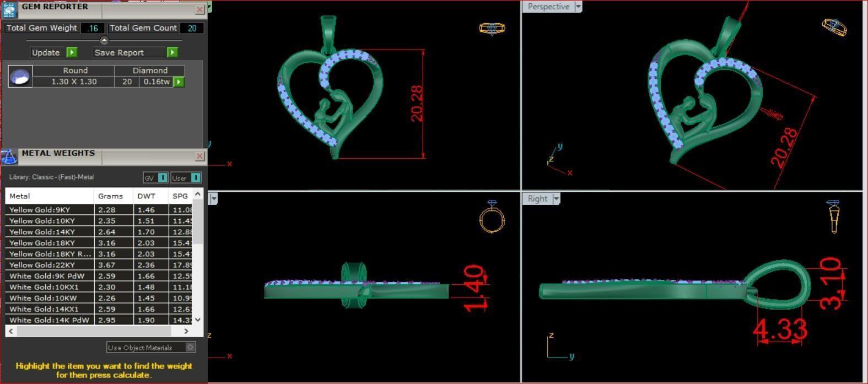Click the Metal Weights scale icon

coord(9,157)
